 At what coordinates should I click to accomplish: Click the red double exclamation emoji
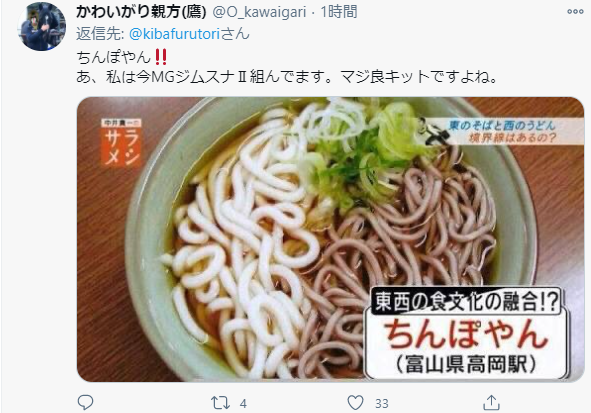pos(161,57)
